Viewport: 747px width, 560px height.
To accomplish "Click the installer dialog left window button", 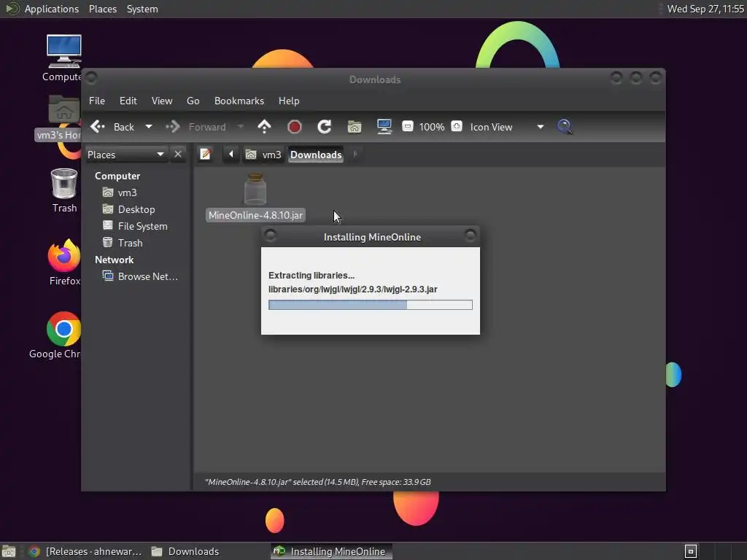I will pyautogui.click(x=270, y=235).
